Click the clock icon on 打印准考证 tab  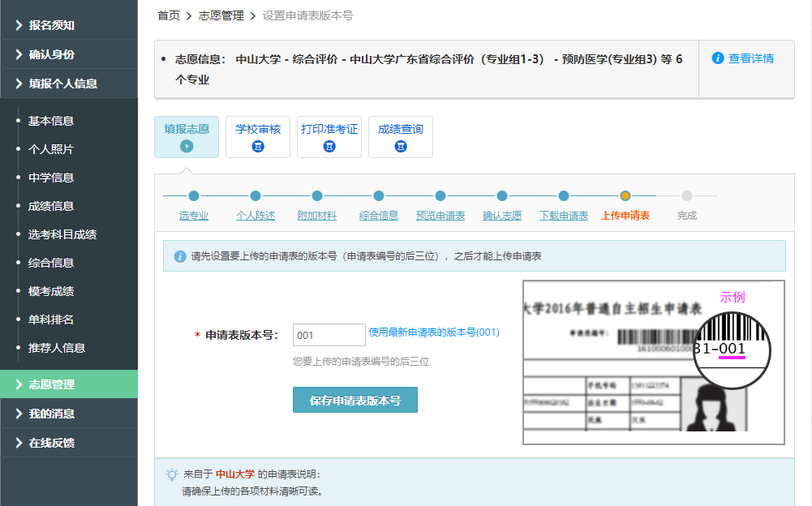pos(329,147)
